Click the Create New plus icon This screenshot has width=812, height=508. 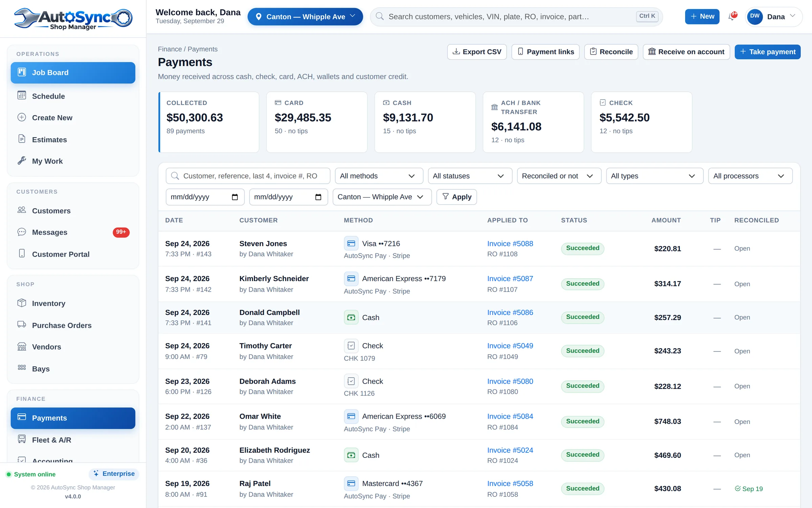(x=22, y=117)
